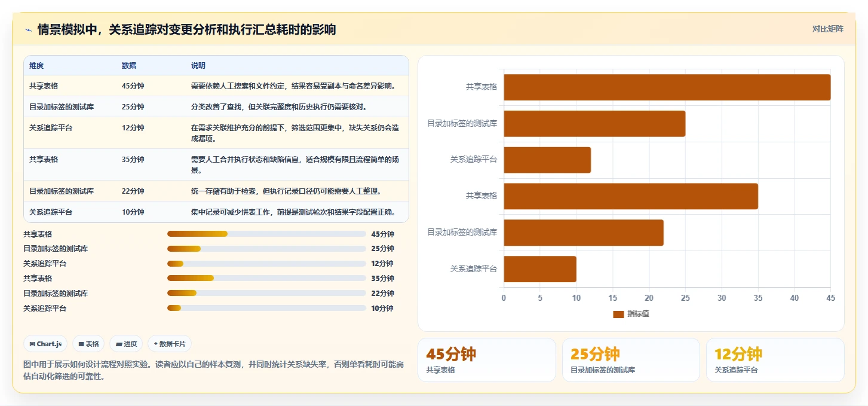
Task: Click description starting 分类改善了查找
Action: (279, 107)
